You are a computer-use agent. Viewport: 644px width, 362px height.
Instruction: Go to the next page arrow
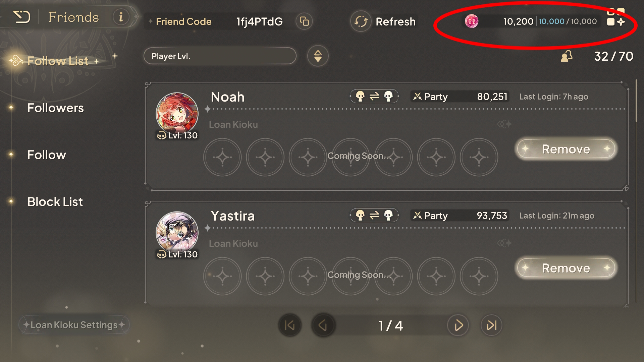(458, 325)
